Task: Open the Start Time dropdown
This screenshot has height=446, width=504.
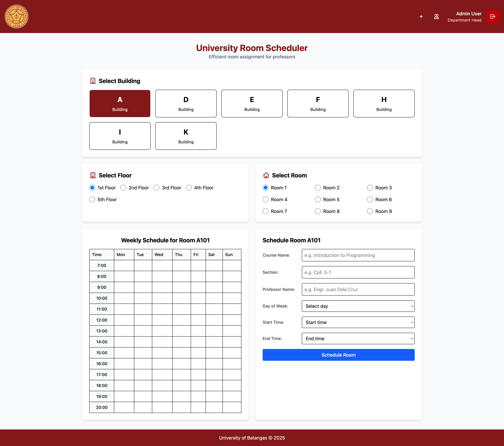Action: [358, 322]
